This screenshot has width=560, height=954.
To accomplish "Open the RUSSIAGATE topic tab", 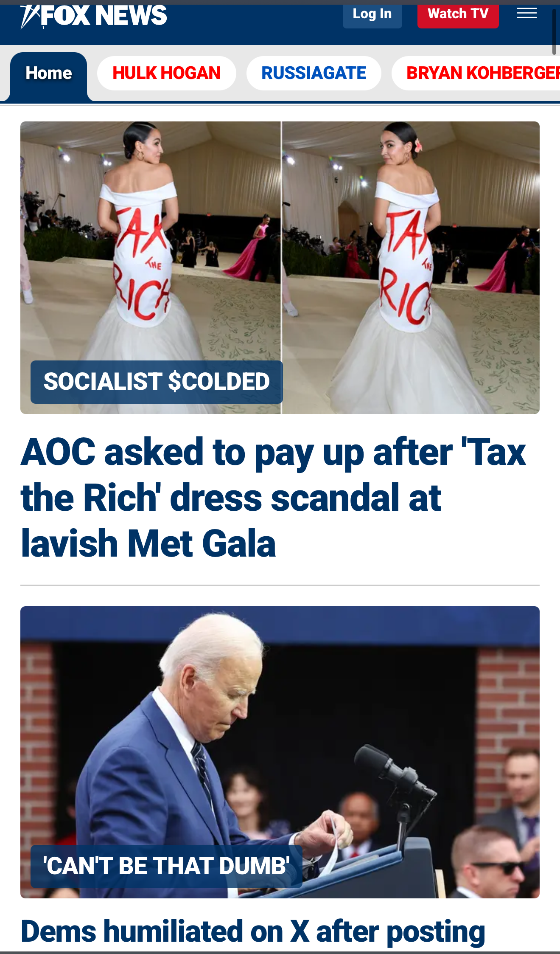I will [x=314, y=73].
